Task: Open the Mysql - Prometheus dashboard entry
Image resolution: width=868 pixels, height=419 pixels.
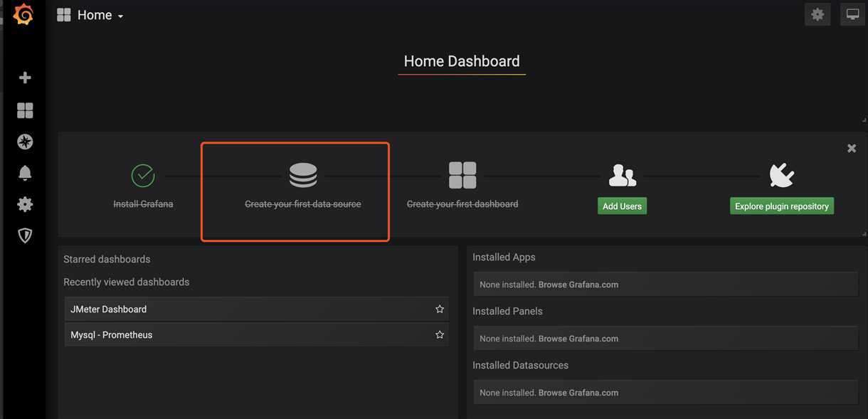Action: [x=256, y=335]
